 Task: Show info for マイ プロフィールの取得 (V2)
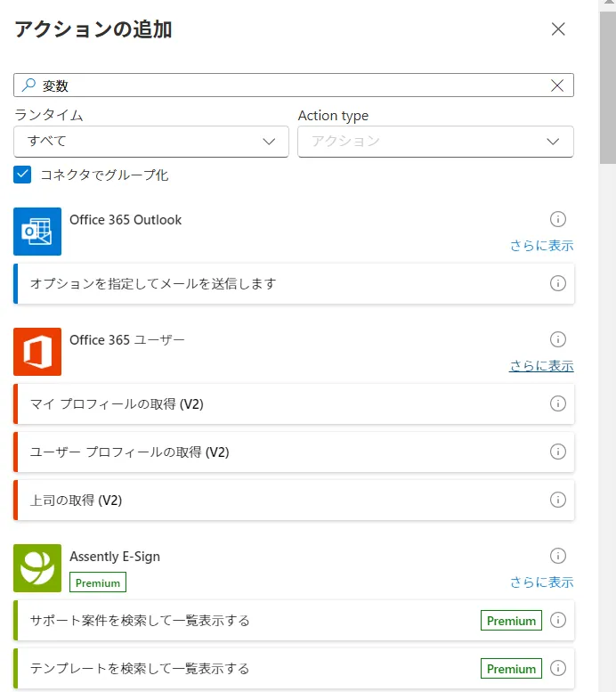coord(558,403)
